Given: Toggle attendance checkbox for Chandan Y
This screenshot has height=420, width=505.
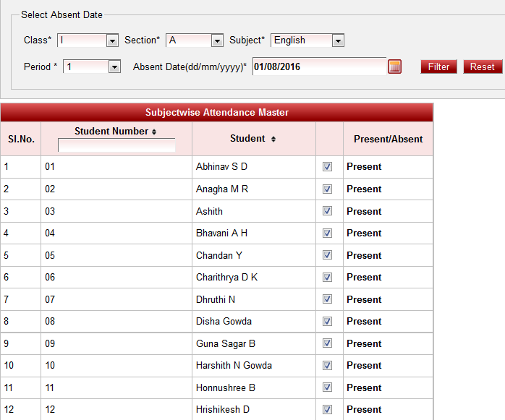Looking at the screenshot, I should (328, 256).
